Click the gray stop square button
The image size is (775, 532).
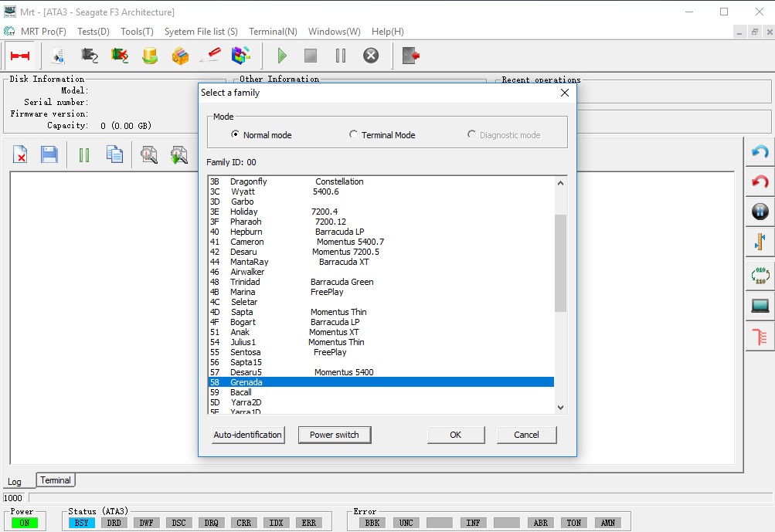tap(311, 56)
